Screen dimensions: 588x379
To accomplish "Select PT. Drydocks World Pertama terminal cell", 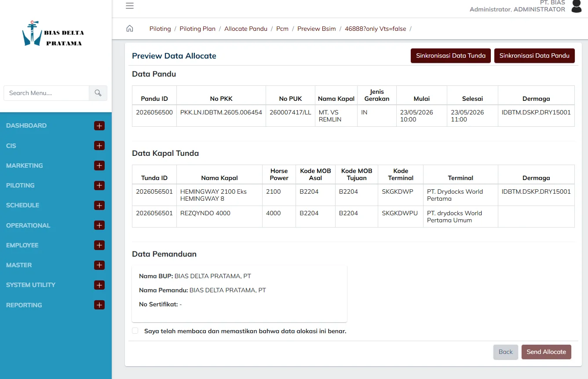I will [x=460, y=195].
